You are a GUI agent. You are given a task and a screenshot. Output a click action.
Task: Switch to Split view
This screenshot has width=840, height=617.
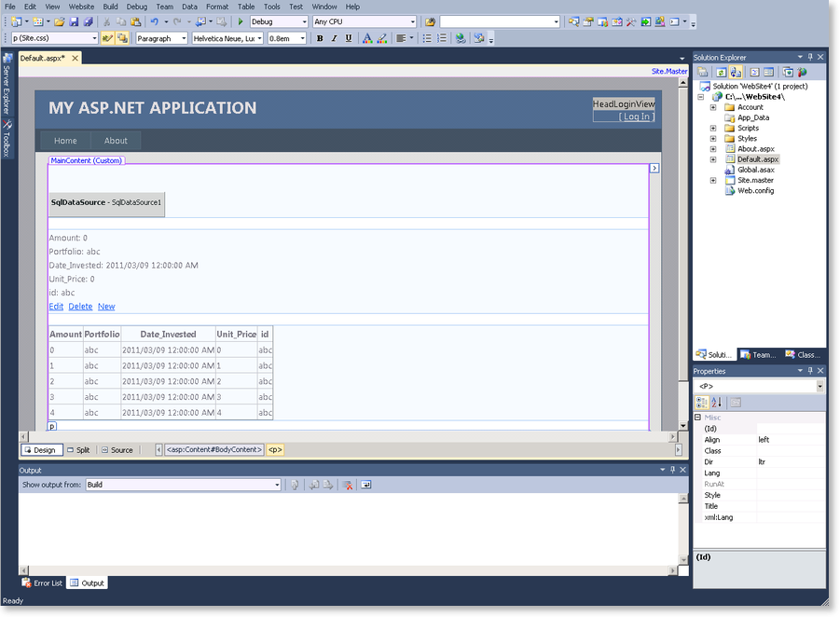coord(78,450)
